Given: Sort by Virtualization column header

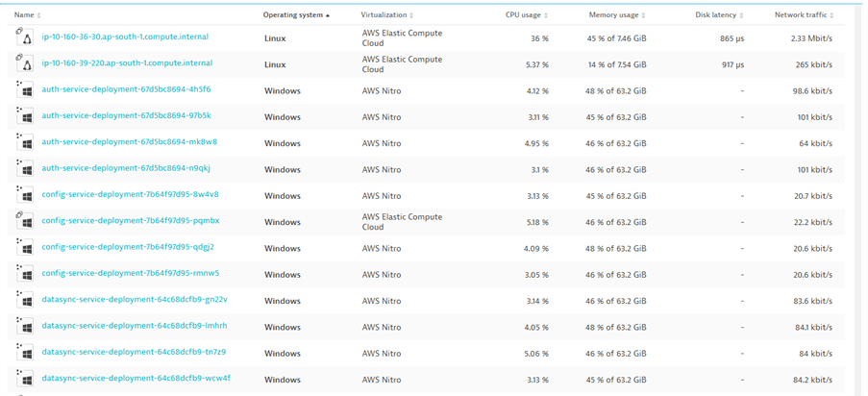Looking at the screenshot, I should point(387,15).
